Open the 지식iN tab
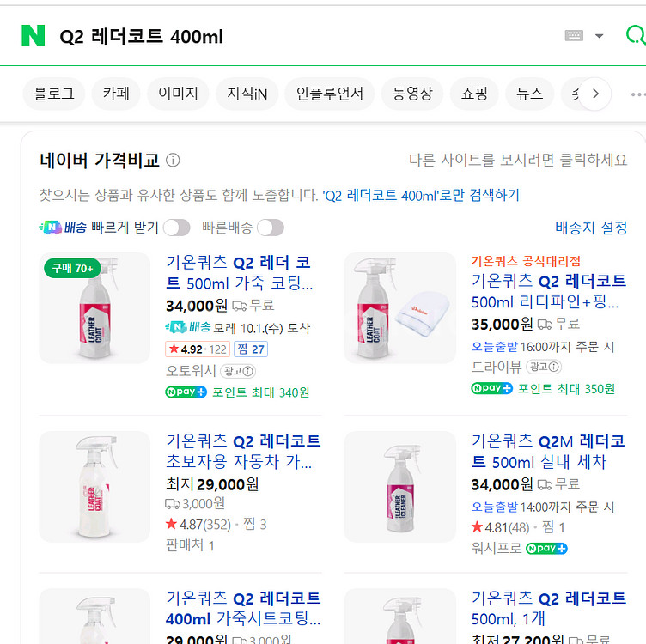Viewport: 646px width, 644px height. click(x=247, y=94)
